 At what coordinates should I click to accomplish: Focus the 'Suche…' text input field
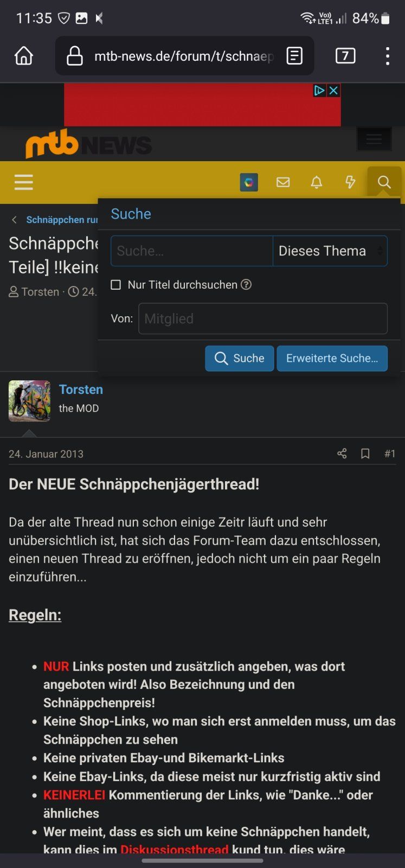(191, 251)
